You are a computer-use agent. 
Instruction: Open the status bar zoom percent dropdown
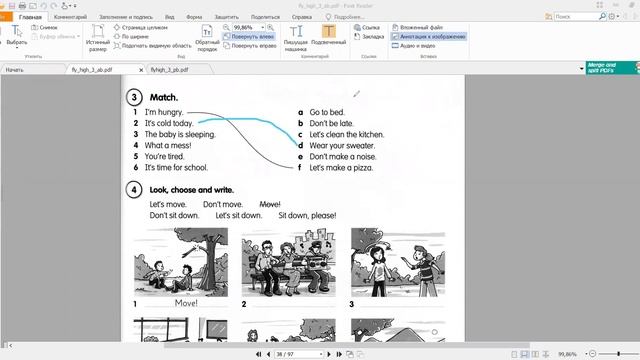586,354
